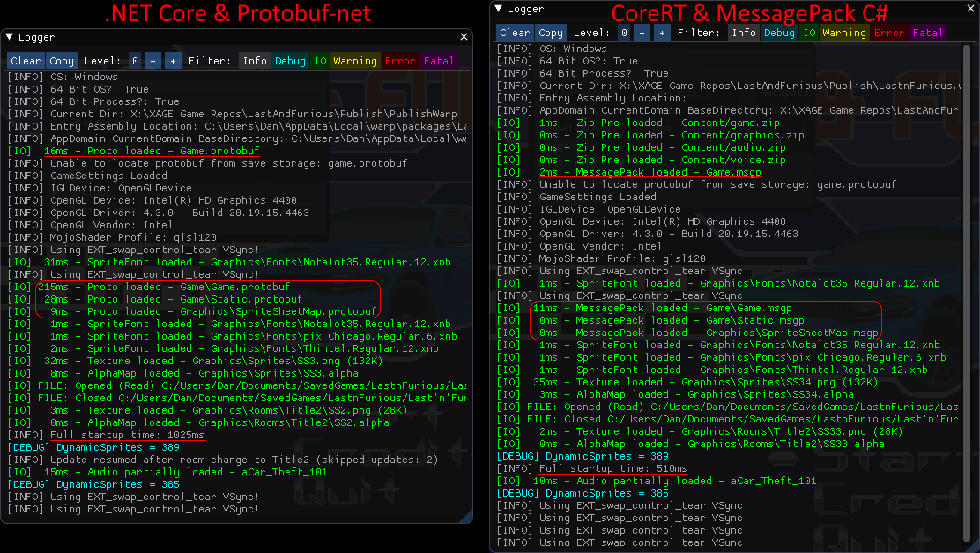Image resolution: width=980 pixels, height=553 pixels.
Task: Select 'Update resumed after room change' line
Action: coord(222,460)
